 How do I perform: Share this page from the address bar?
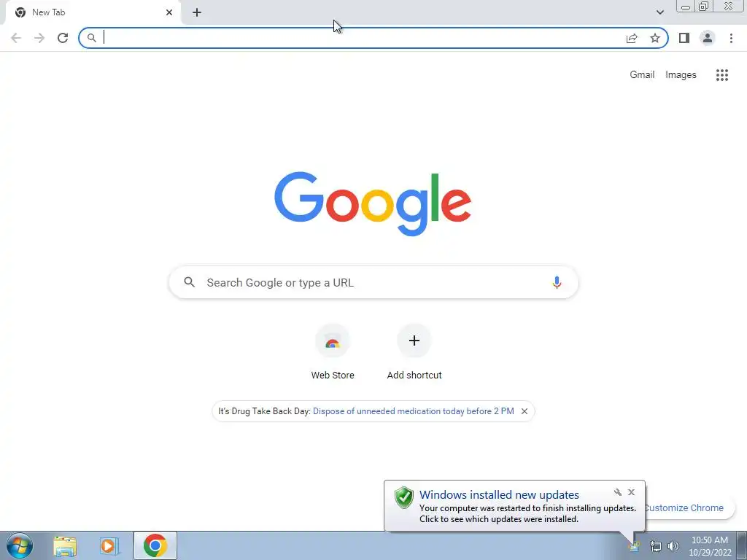[x=632, y=38]
